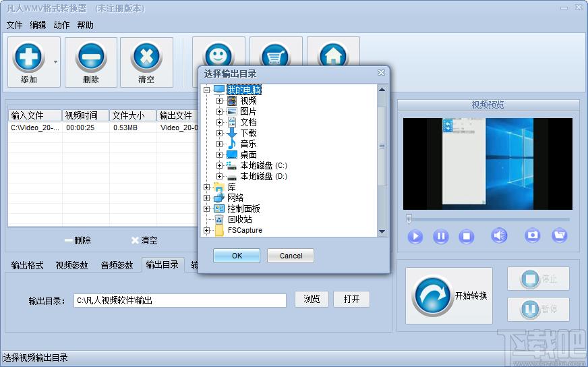Click the 打开 button

[x=351, y=299]
